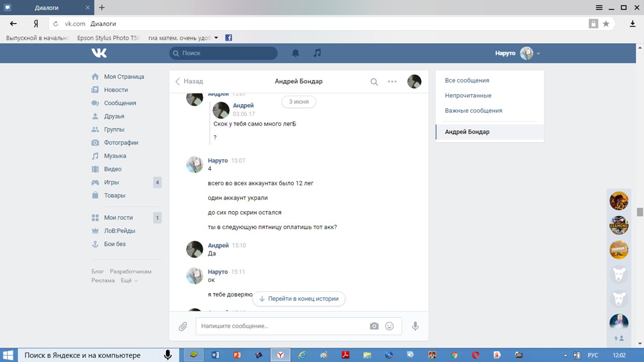
Task: Open Друзья in the left menu
Action: (x=114, y=116)
